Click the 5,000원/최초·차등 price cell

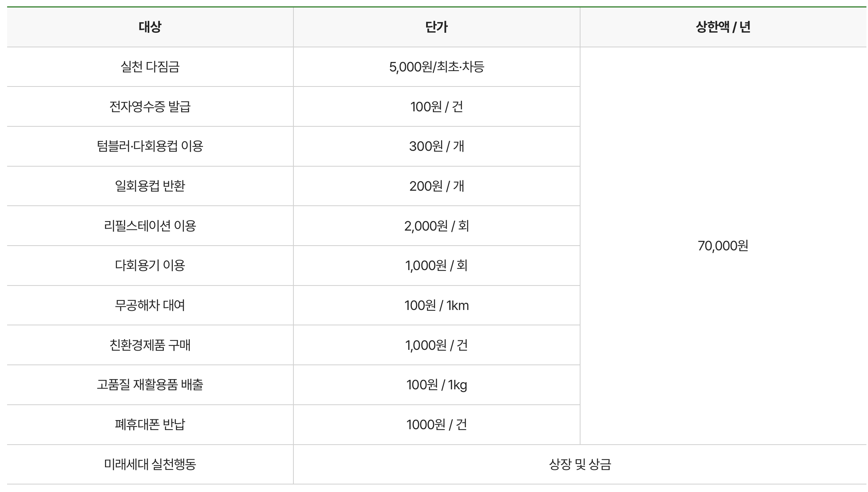(437, 67)
